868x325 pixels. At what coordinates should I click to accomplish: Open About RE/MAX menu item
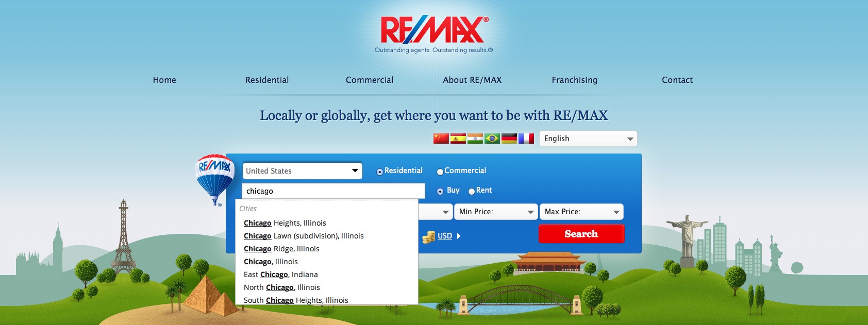click(x=472, y=80)
